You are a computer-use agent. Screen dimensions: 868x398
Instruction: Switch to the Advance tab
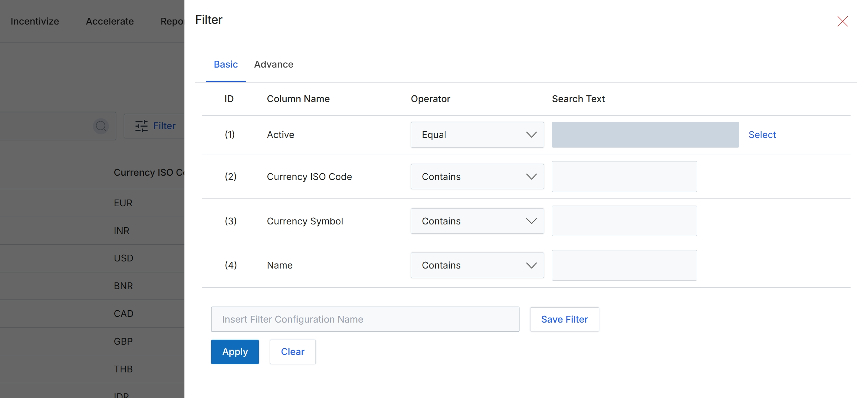(x=273, y=64)
